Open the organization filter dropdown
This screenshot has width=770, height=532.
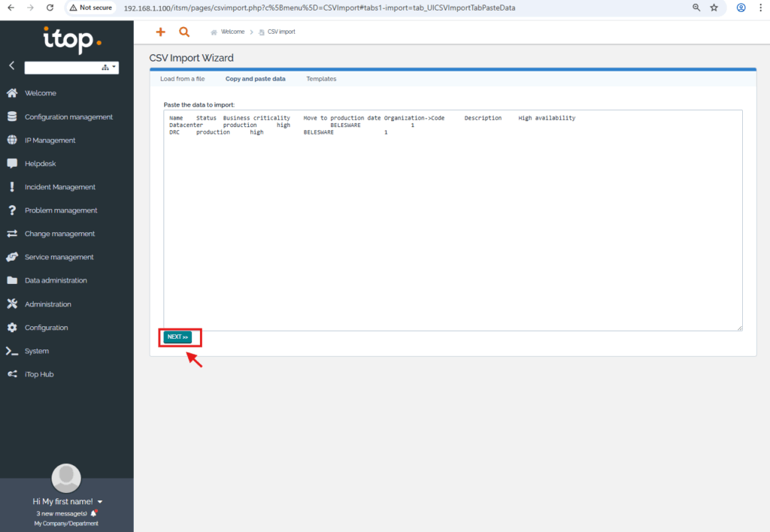(x=110, y=68)
